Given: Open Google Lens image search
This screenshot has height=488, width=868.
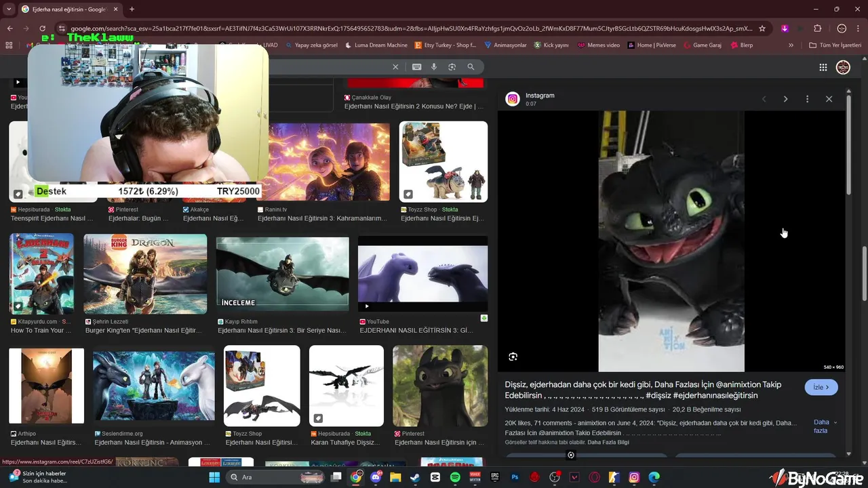Looking at the screenshot, I should (452, 67).
